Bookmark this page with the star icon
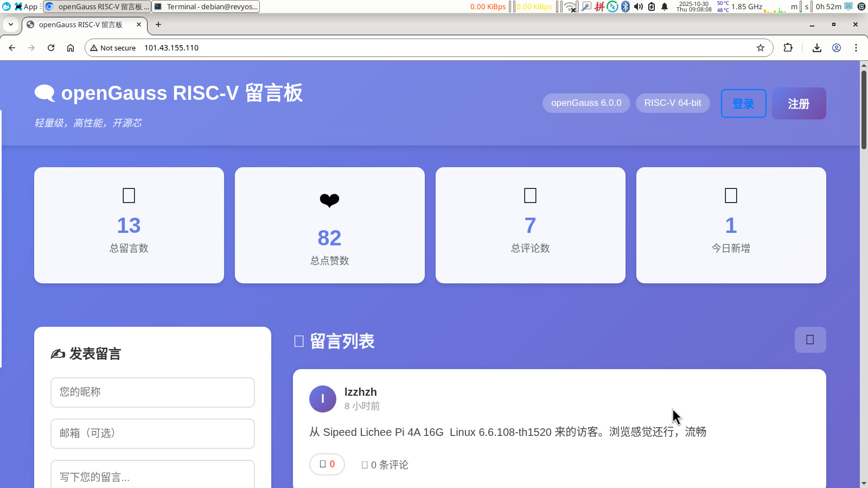 761,48
